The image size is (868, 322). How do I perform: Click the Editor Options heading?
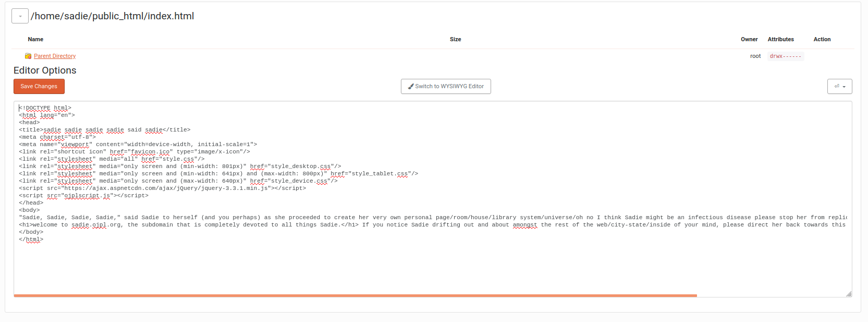pos(45,70)
